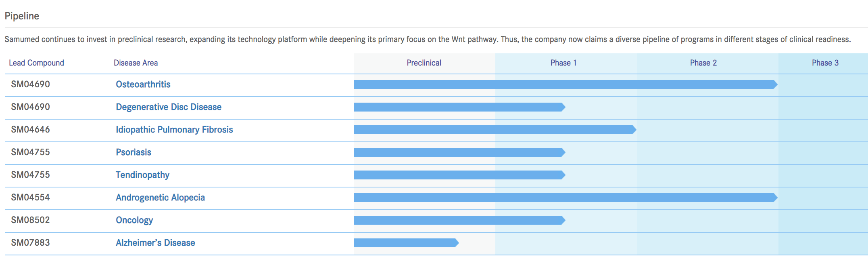Click the Phase 3 column header
Screen dimensions: 868x257
coord(825,63)
